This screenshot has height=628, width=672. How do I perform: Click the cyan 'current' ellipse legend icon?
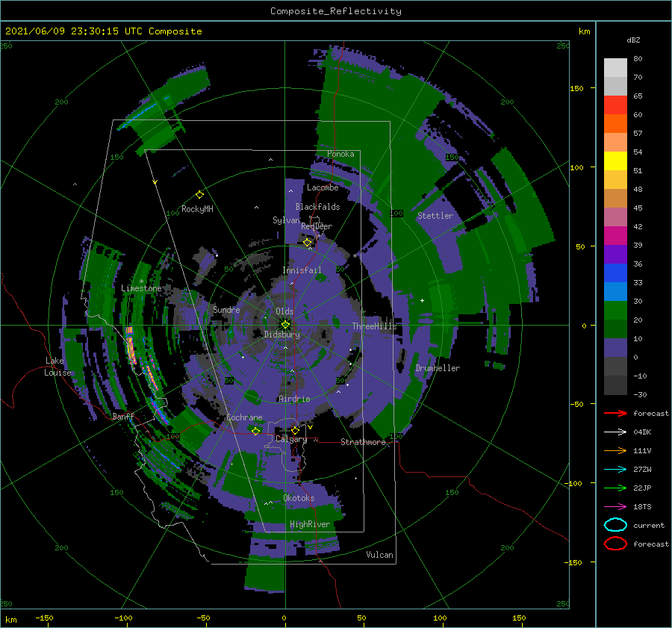tap(615, 525)
